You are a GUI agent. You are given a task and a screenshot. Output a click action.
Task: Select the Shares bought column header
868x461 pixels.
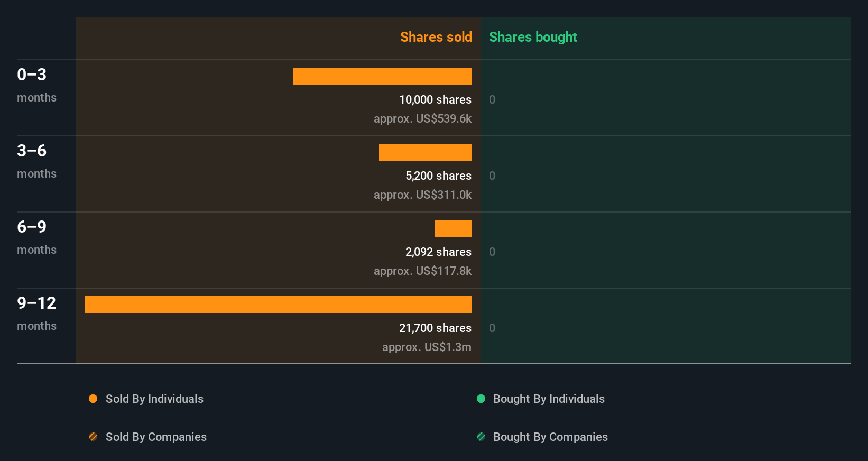[x=533, y=37]
